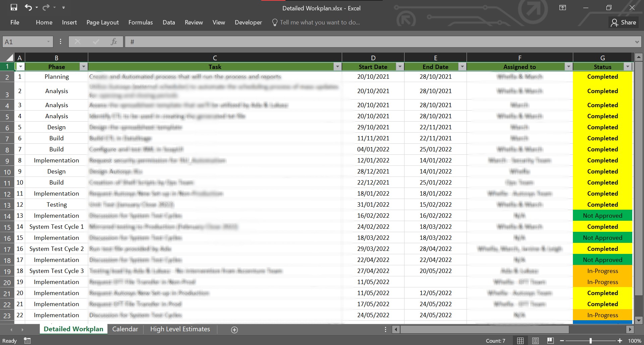Open the Phase column filter dropdown
The width and height of the screenshot is (644, 345).
click(84, 67)
